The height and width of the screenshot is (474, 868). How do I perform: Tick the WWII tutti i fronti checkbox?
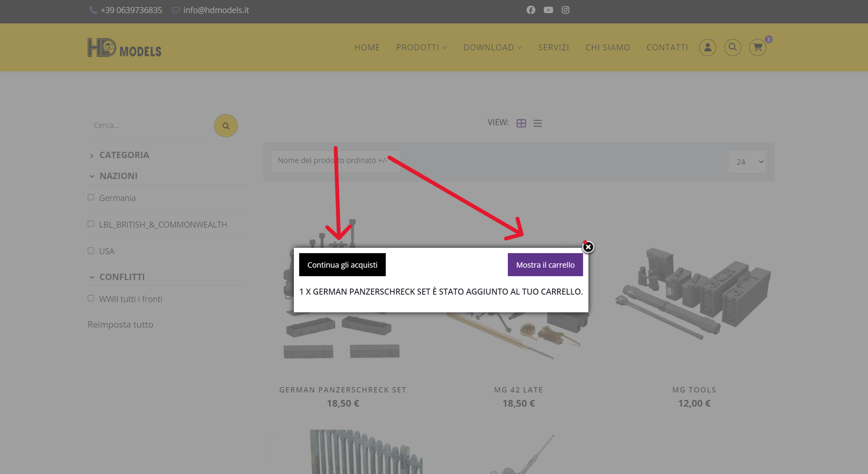(91, 298)
